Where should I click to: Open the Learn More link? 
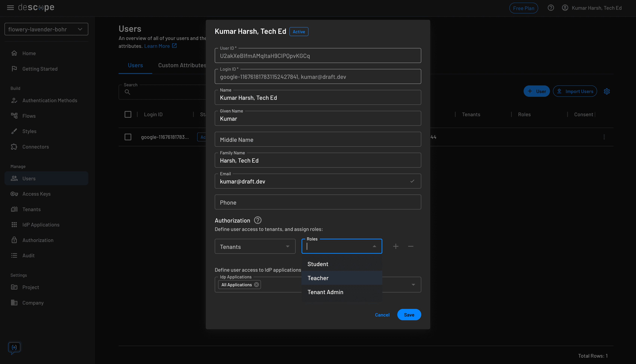[157, 46]
